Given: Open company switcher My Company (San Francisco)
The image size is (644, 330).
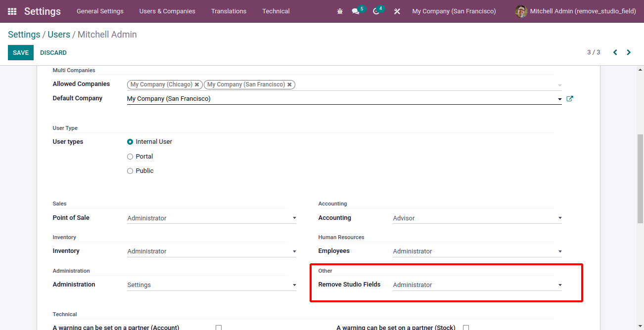Looking at the screenshot, I should tap(454, 11).
